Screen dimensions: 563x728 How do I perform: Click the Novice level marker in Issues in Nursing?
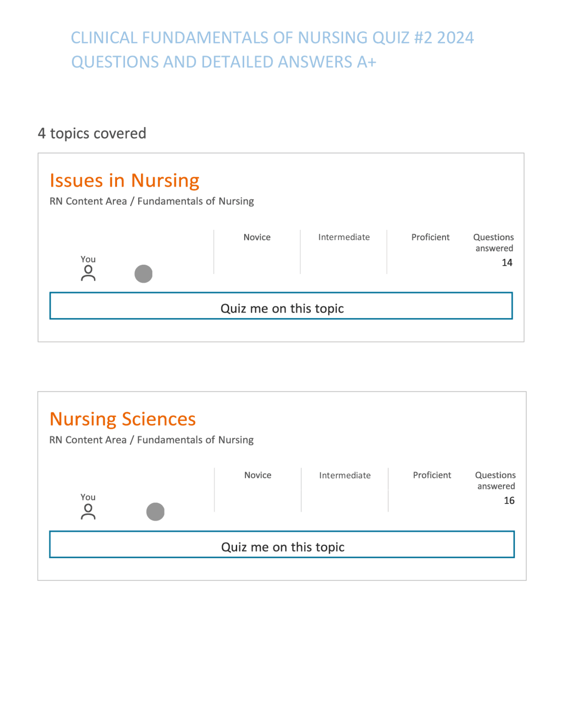click(256, 237)
